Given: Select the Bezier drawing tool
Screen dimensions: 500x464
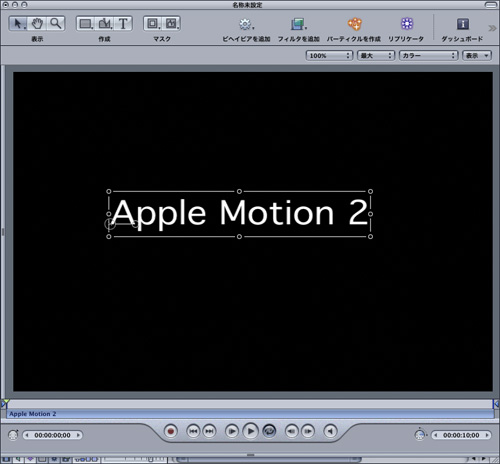Looking at the screenshot, I should pos(105,24).
